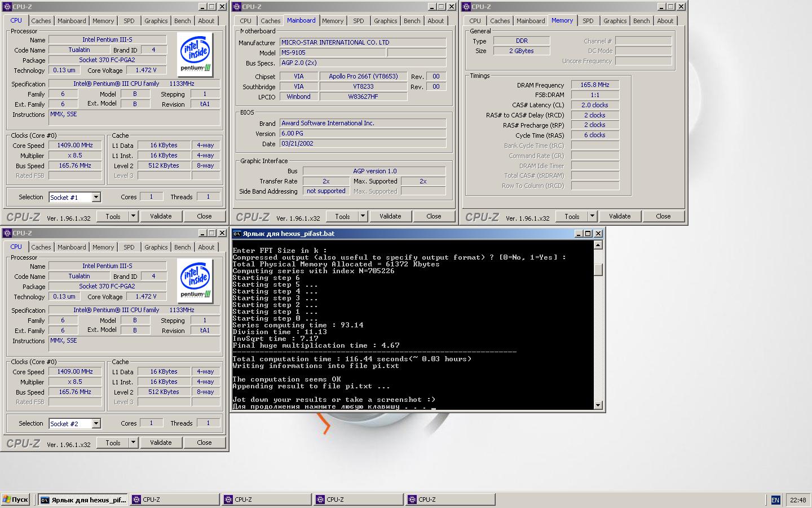Click CPU-Z title icon in Memory window
The image size is (812, 508).
[466, 7]
